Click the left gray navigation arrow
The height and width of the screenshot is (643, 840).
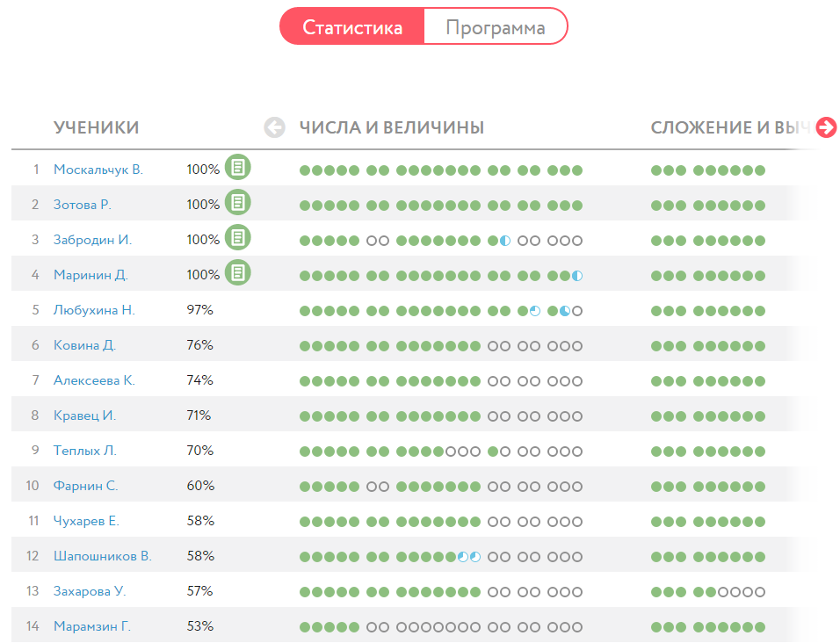point(274,127)
